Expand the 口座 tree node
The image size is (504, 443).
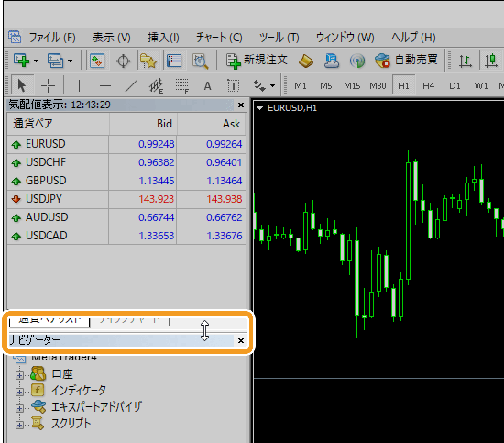pyautogui.click(x=19, y=375)
